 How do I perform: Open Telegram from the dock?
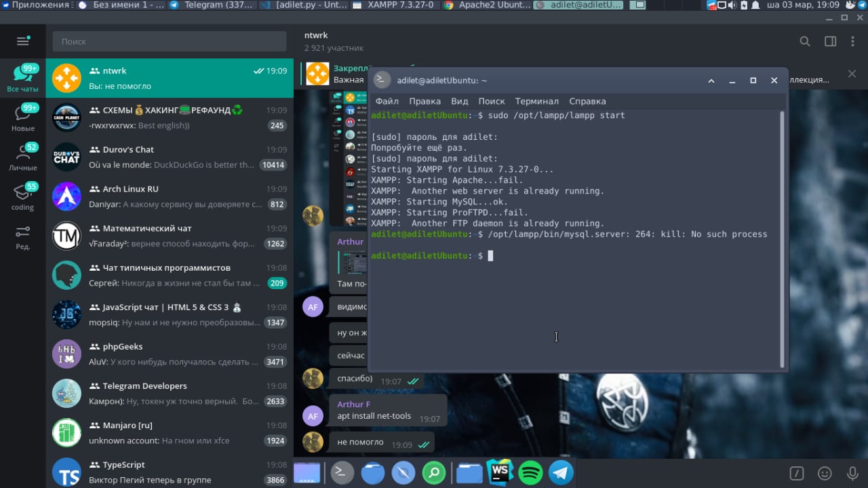561,472
